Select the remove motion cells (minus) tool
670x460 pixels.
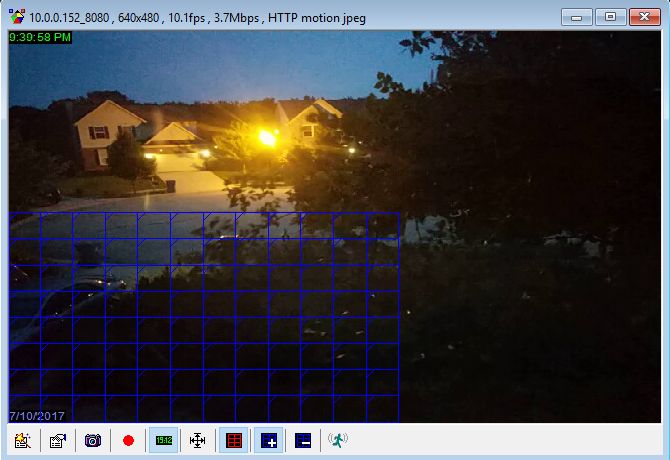[x=303, y=440]
